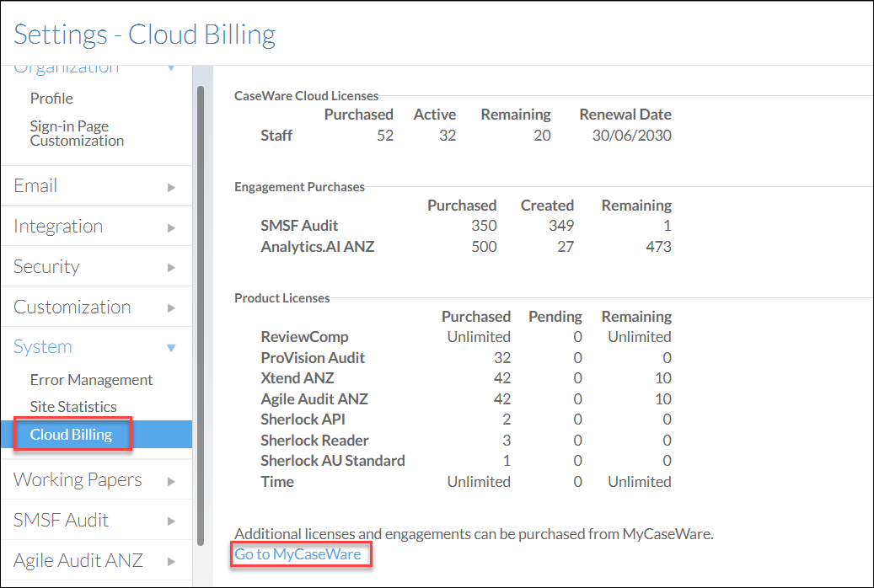Open the Profile settings page

(x=51, y=99)
